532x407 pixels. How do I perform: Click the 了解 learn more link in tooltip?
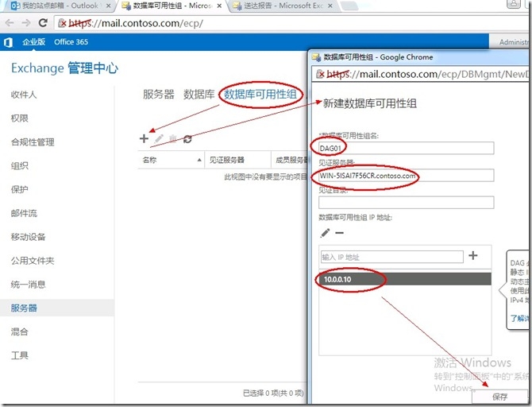[x=519, y=318]
